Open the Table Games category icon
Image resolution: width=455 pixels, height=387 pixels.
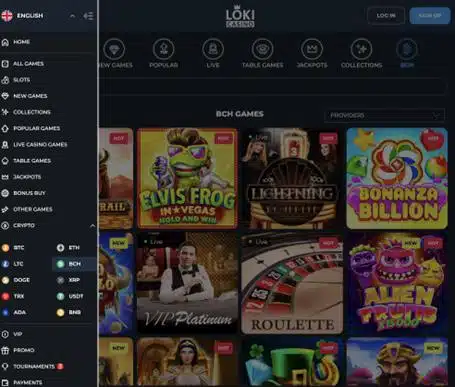pyautogui.click(x=262, y=49)
